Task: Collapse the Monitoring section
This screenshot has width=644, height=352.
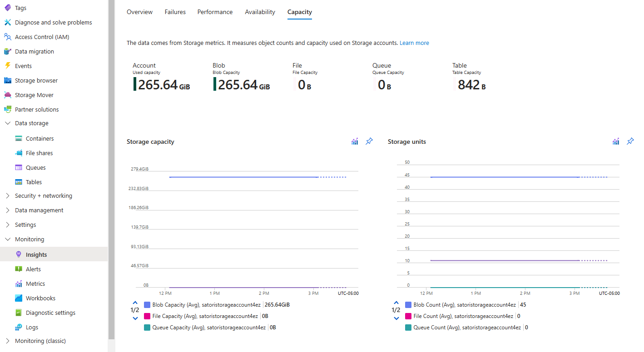Action: pos(8,239)
